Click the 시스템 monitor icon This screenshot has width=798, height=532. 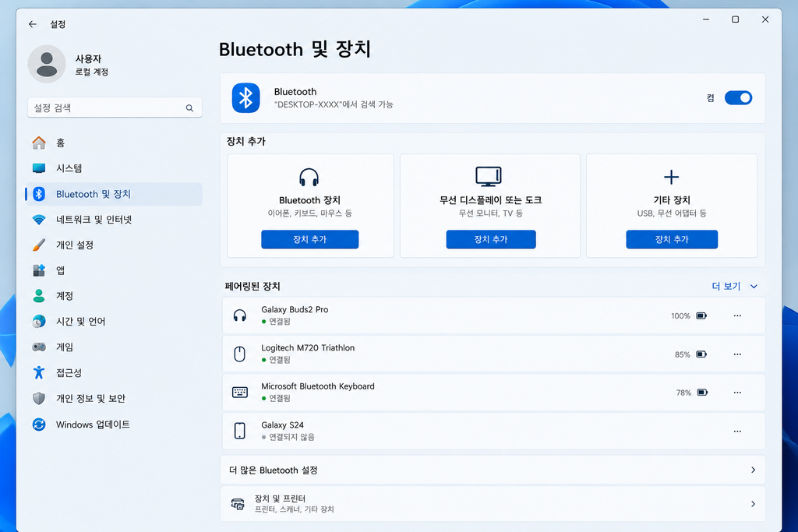pos(39,168)
